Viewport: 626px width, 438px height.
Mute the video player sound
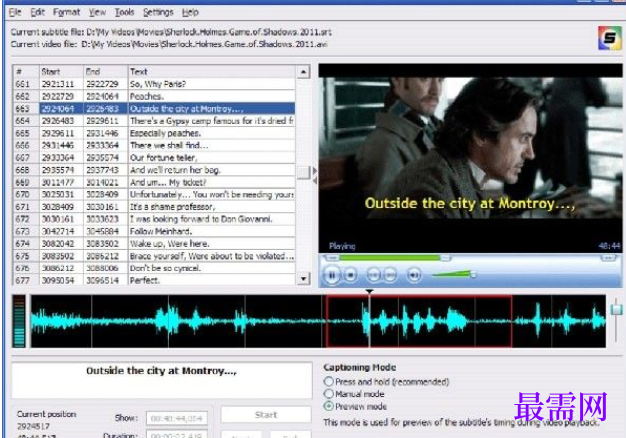tap(414, 275)
